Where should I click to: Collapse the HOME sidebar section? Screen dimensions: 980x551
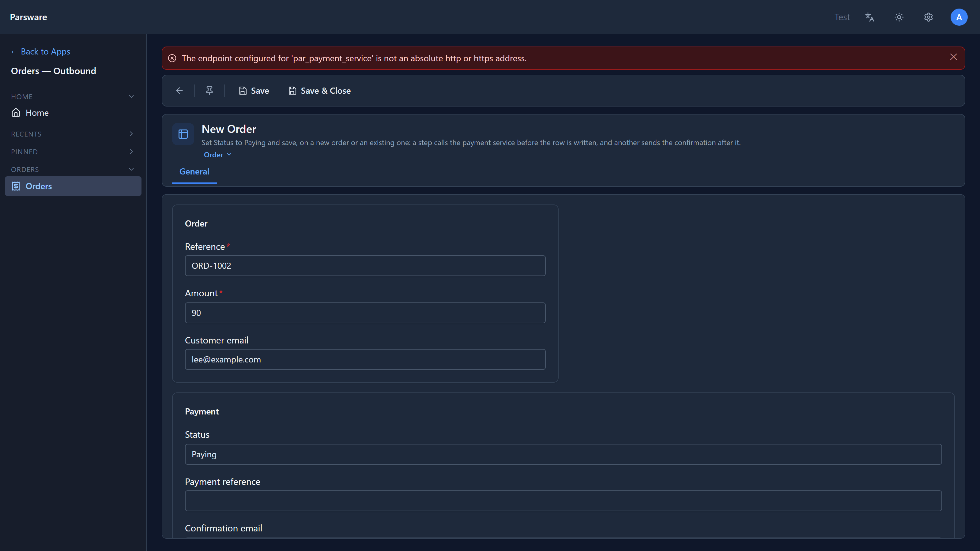coord(72,97)
